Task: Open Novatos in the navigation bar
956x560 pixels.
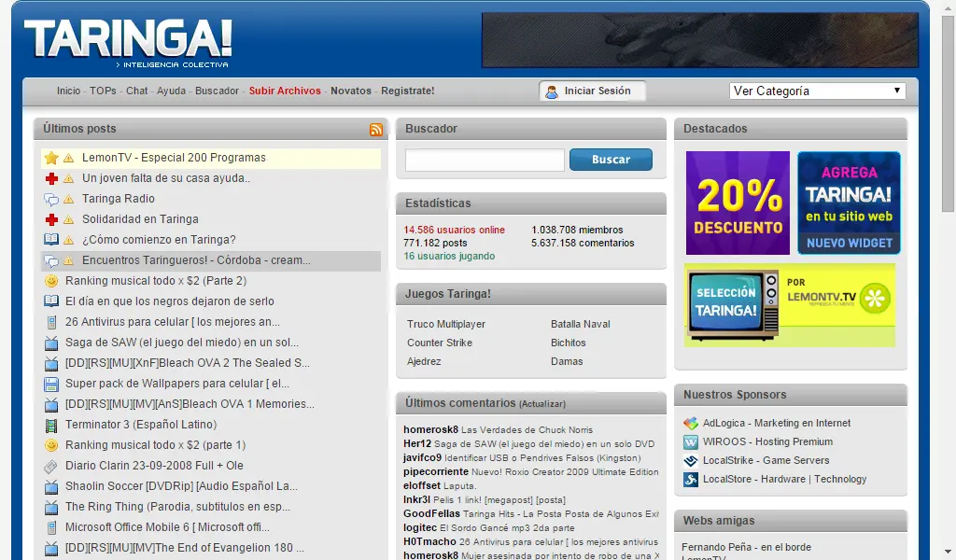Action: click(x=351, y=91)
